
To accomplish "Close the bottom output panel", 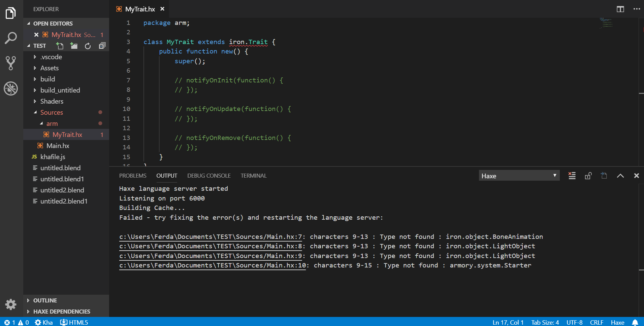I will click(x=637, y=176).
